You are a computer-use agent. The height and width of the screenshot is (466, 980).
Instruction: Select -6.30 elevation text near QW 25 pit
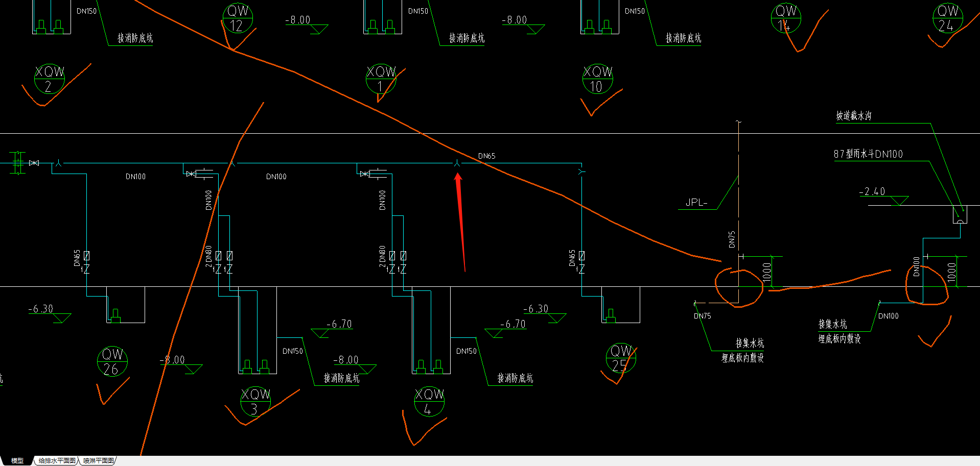click(x=535, y=309)
